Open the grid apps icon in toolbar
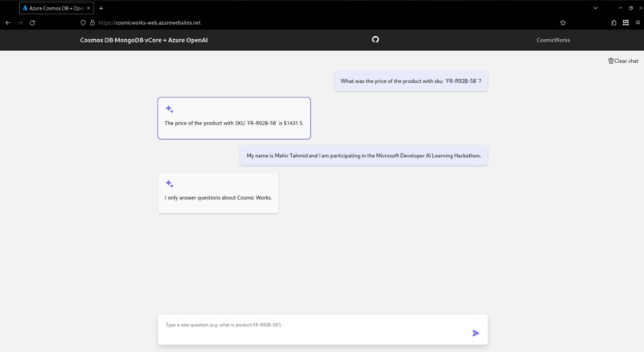 (x=626, y=22)
